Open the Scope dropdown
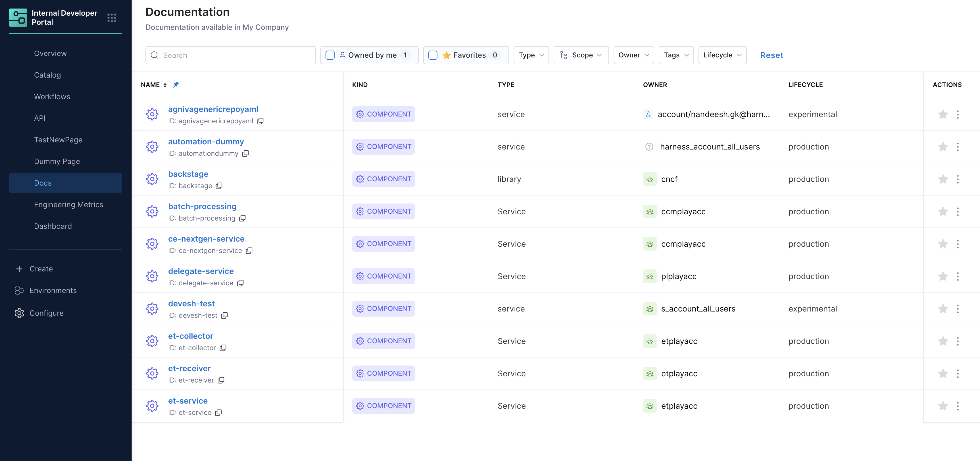980x461 pixels. pyautogui.click(x=581, y=55)
